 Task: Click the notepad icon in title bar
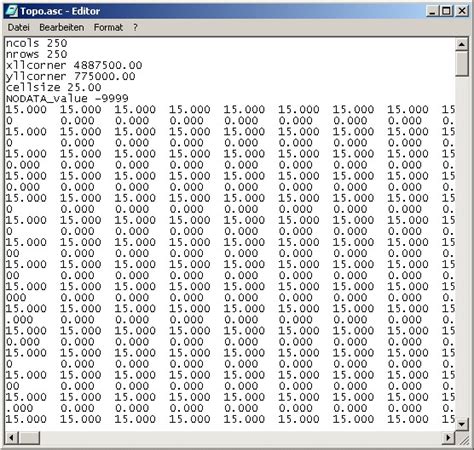(12, 11)
